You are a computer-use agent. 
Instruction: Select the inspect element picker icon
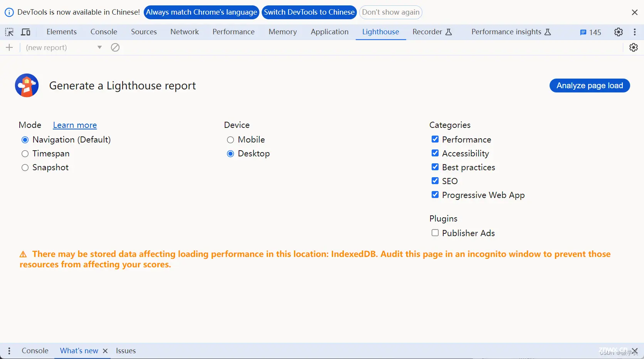[9, 32]
